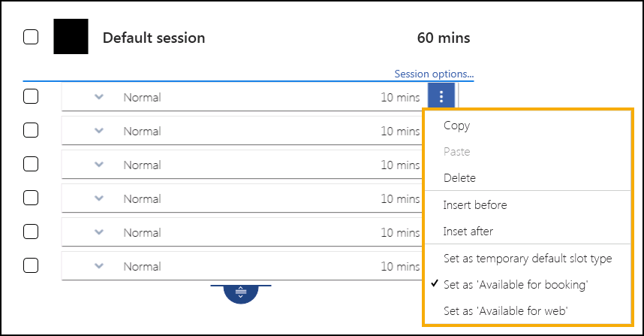Expand the first Normal slot chevron

click(99, 97)
